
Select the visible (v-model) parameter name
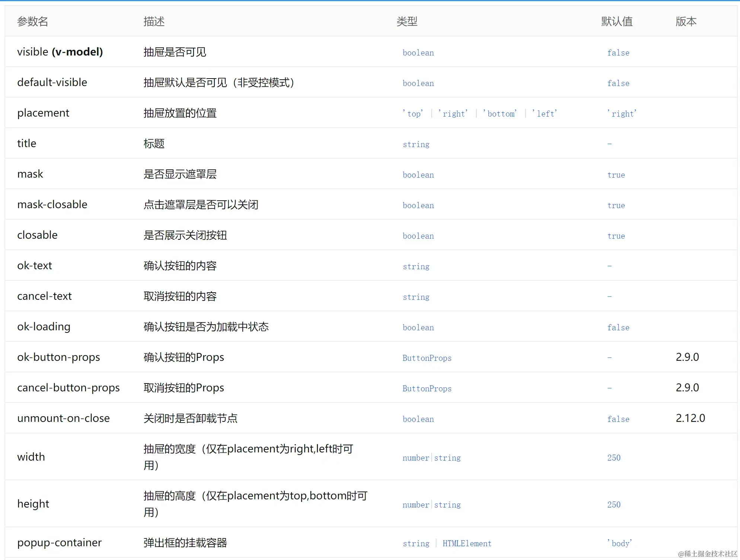pos(60,52)
